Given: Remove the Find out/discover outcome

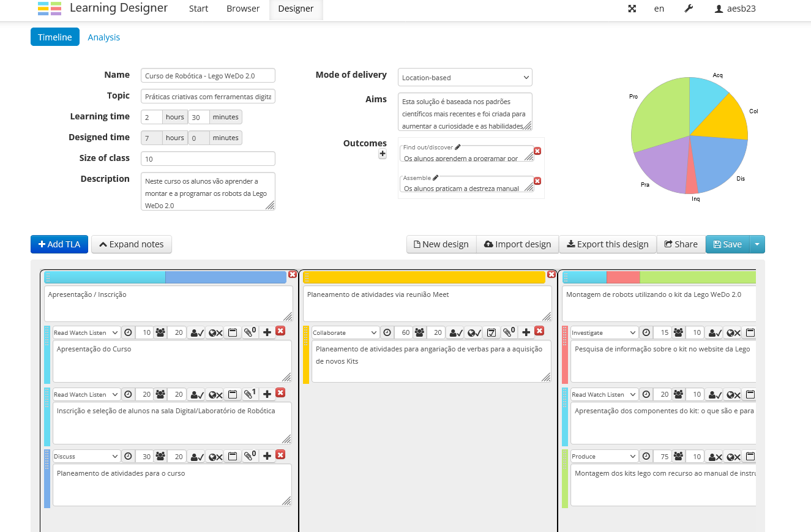Looking at the screenshot, I should [537, 151].
